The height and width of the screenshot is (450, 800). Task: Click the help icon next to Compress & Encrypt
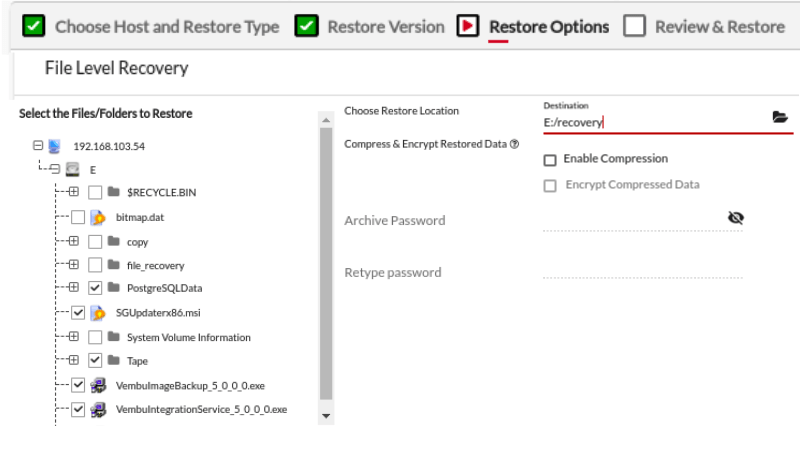tap(514, 144)
